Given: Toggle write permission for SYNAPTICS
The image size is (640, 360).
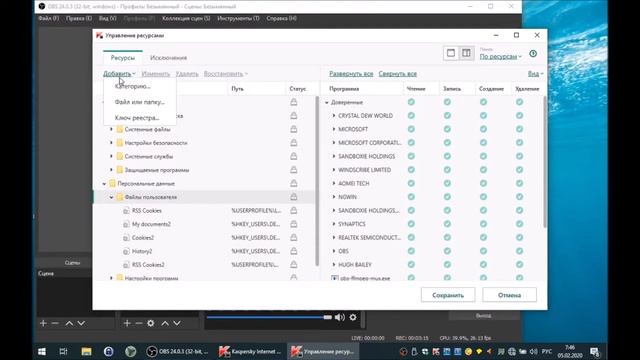Looking at the screenshot, I should (447, 224).
